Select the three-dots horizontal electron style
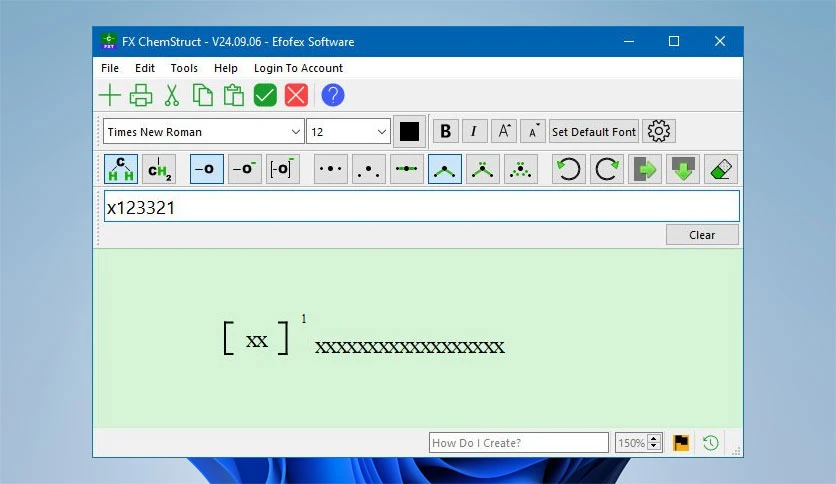Screen dimensions: 836x484 [331, 169]
